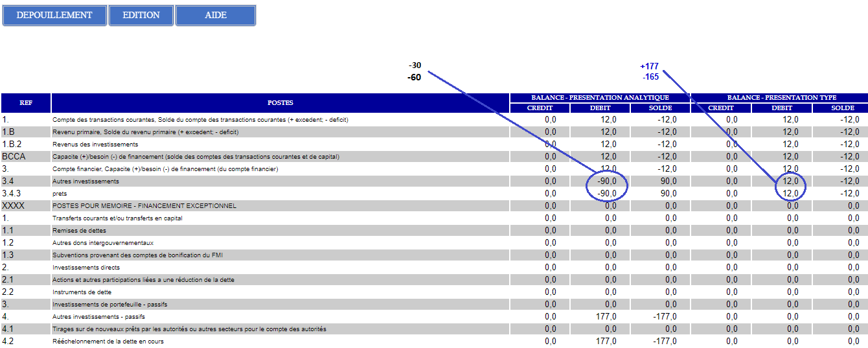Click the circled -90,0 debit in row 3.4.3

pos(606,193)
